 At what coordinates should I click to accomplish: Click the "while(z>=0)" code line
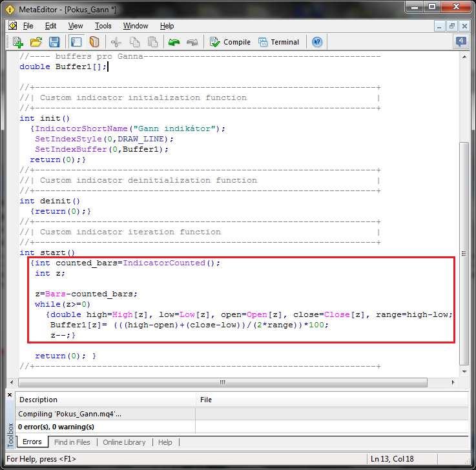tap(63, 304)
